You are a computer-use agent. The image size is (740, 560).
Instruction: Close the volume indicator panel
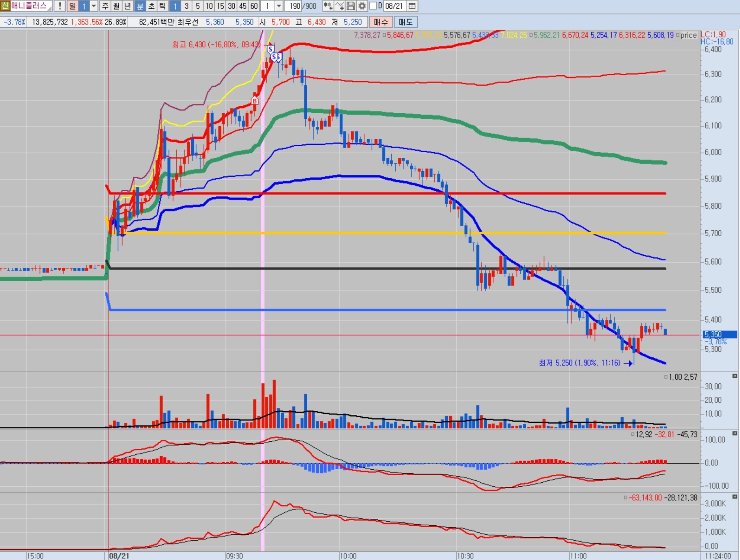[x=734, y=376]
